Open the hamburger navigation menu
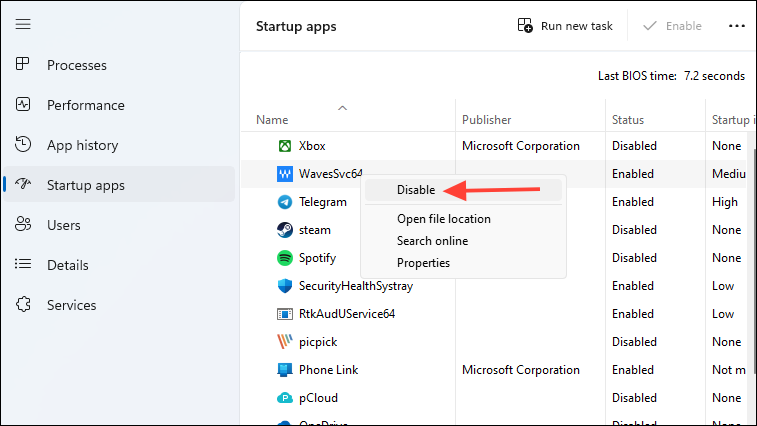 (23, 24)
